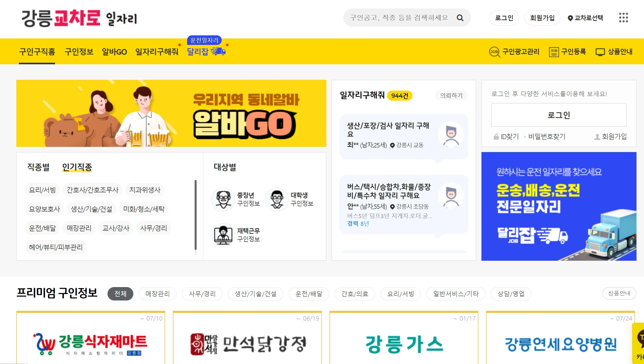The image size is (644, 364).
Task: Click the 구인광고관리 magnifier JOB icon
Action: [494, 52]
